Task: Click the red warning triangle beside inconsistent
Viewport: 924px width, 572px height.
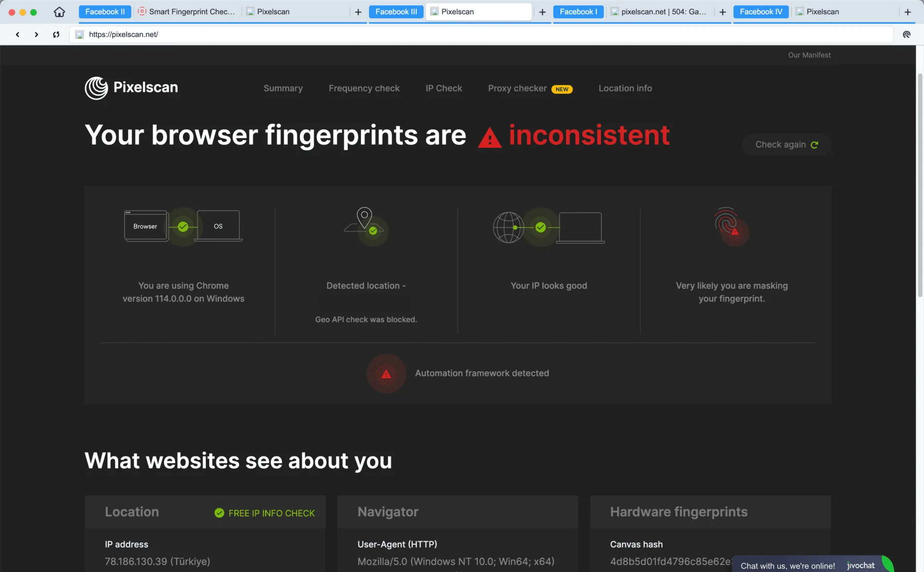Action: pyautogui.click(x=489, y=137)
